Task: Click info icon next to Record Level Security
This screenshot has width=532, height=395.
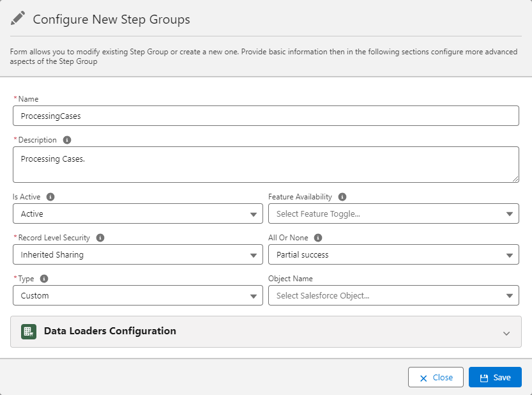Action: [x=100, y=238]
